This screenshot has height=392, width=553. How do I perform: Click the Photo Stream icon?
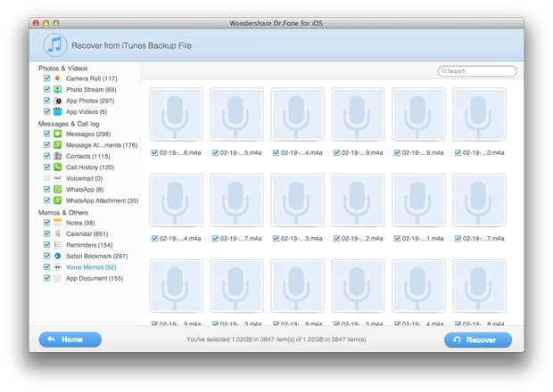tap(57, 89)
